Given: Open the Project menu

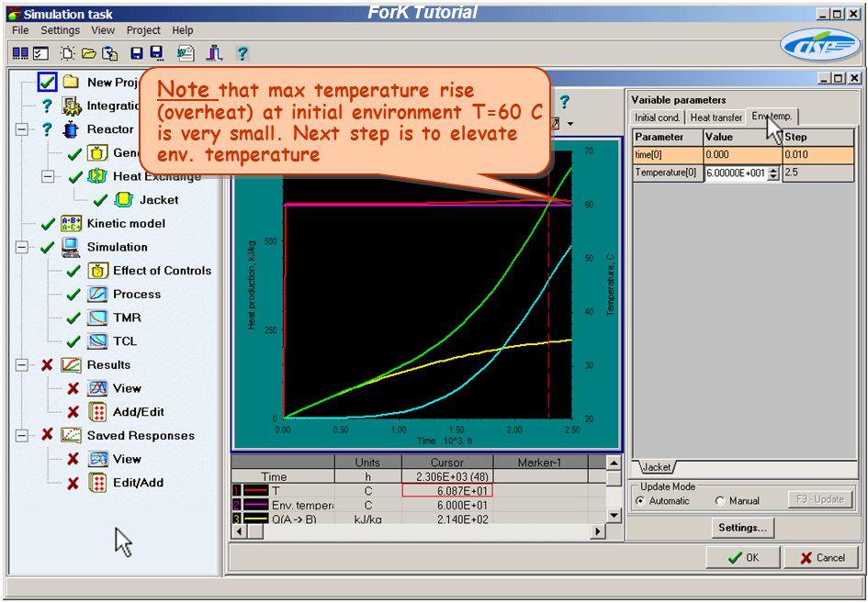Looking at the screenshot, I should [x=143, y=30].
